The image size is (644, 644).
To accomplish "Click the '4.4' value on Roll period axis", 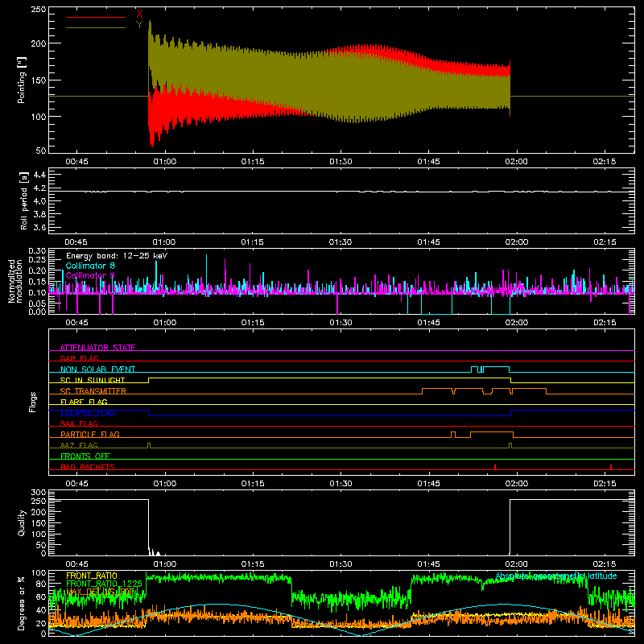I will point(39,175).
